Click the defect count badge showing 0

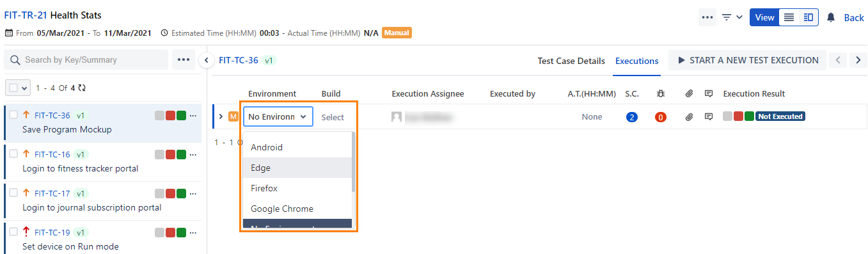coord(661,117)
